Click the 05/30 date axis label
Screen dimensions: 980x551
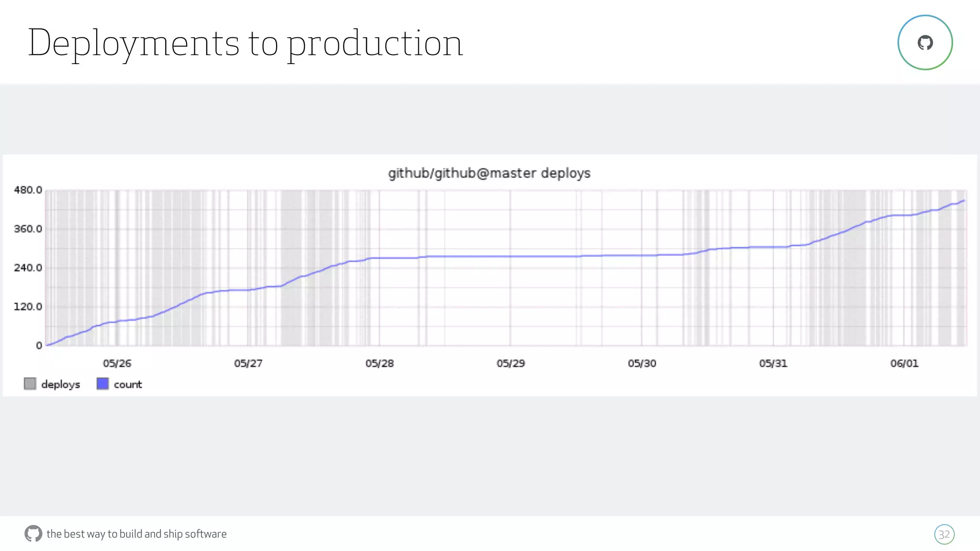tap(642, 364)
